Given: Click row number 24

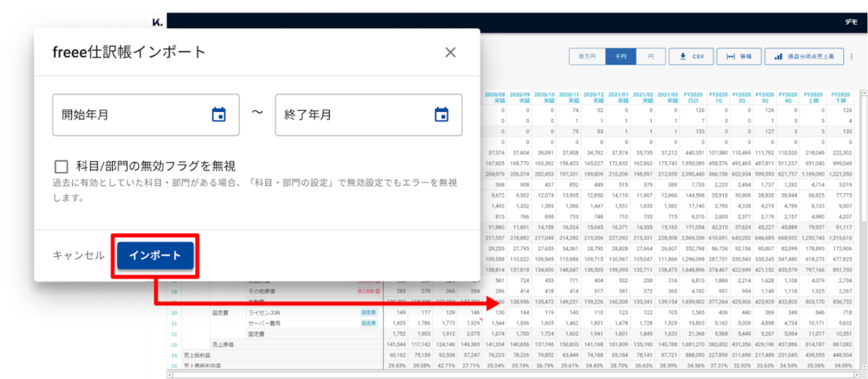Looking at the screenshot, I should [174, 354].
